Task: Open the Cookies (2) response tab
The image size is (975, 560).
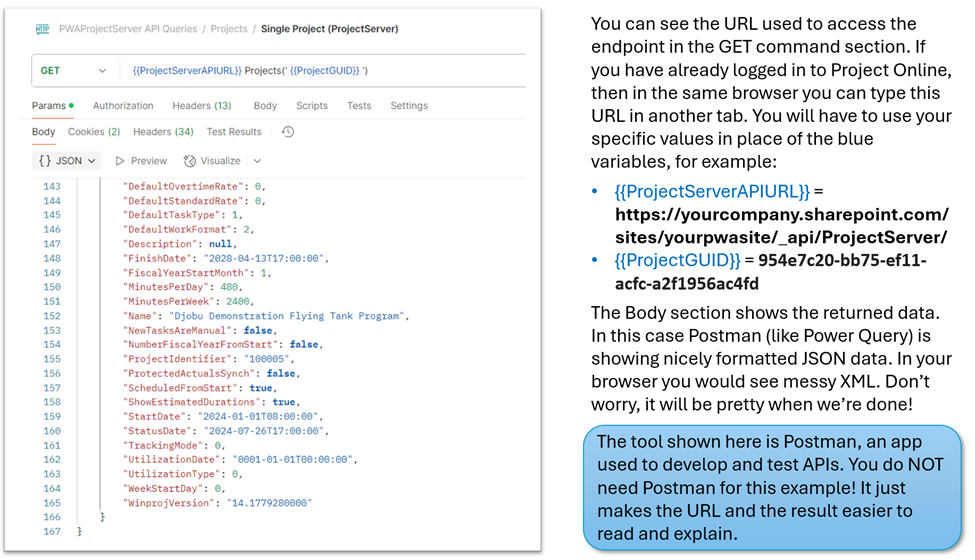Action: point(94,132)
